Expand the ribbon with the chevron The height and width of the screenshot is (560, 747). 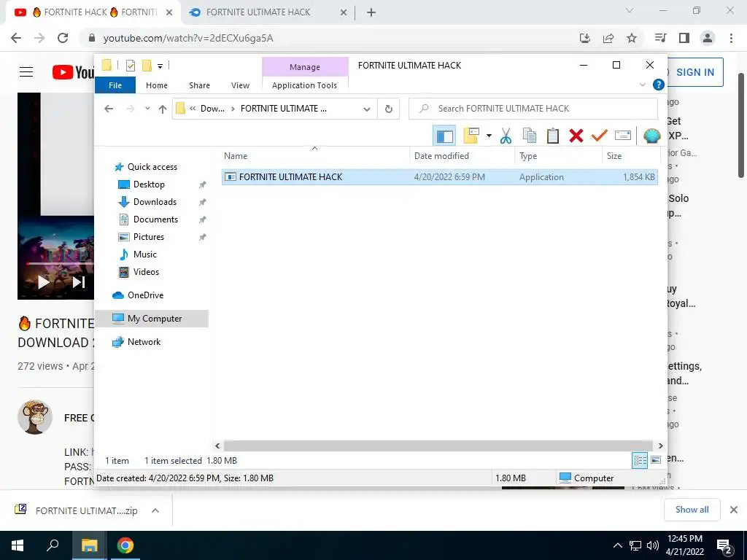[642, 85]
